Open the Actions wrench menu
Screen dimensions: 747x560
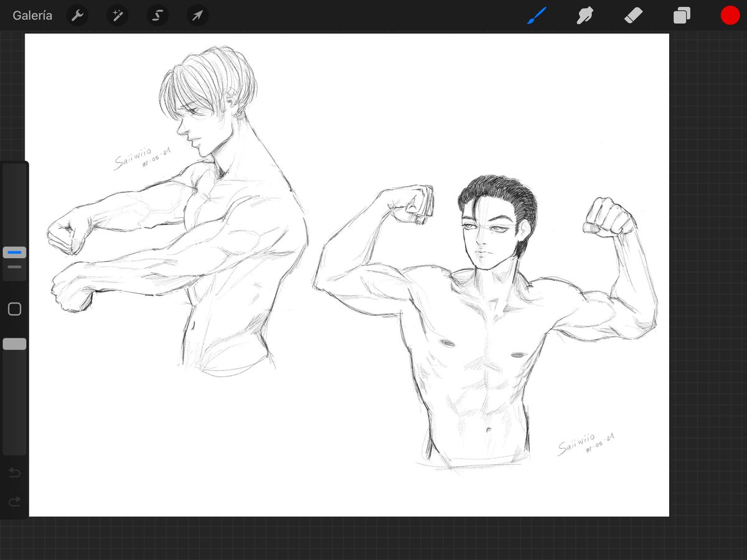[77, 15]
